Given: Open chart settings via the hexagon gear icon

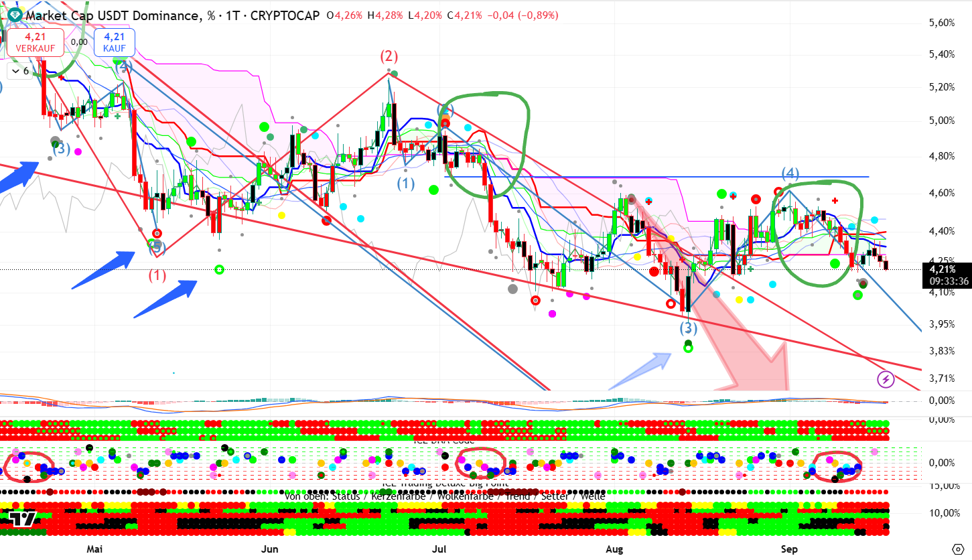Looking at the screenshot, I should (x=958, y=549).
